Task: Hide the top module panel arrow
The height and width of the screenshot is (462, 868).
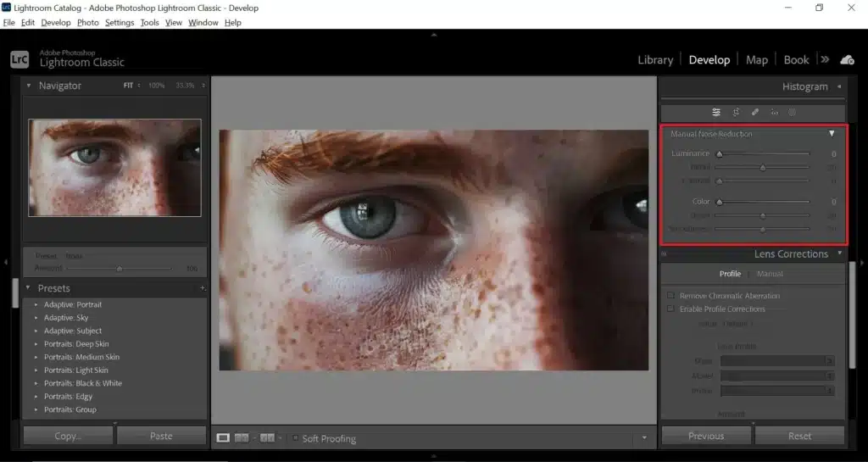Action: (x=434, y=35)
